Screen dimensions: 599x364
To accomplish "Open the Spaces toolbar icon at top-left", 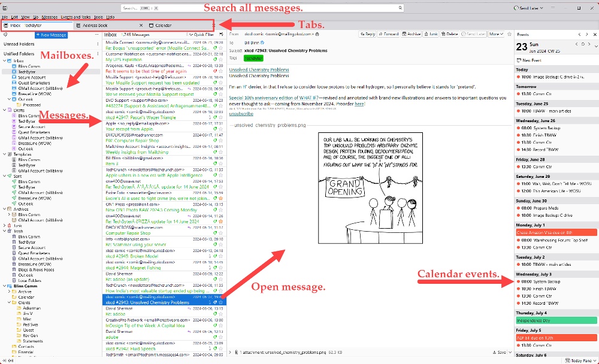I will (5, 8).
